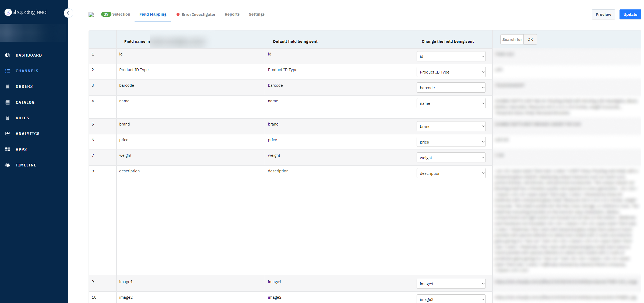This screenshot has height=303, width=644.
Task: Click the Timeline icon in sidebar
Action: pyautogui.click(x=8, y=165)
